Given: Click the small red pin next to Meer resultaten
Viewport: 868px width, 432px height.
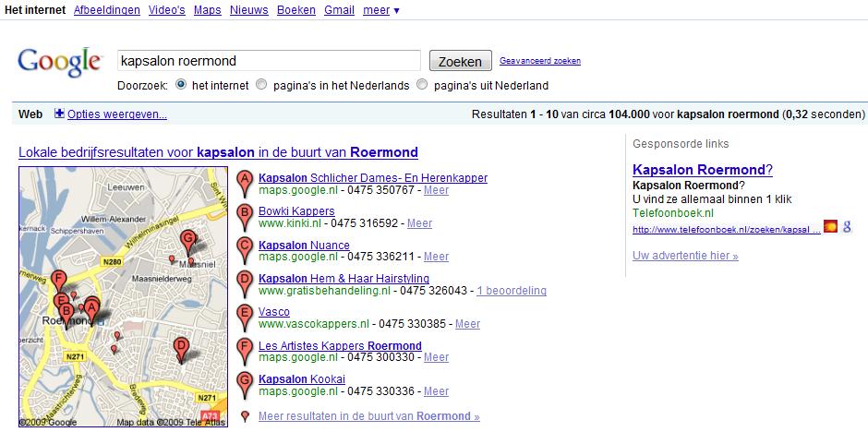Looking at the screenshot, I should (x=246, y=416).
